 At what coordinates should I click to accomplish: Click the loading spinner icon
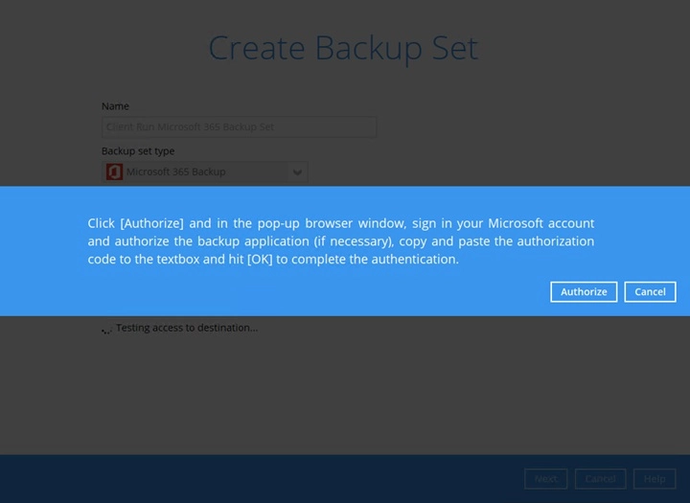[x=106, y=330]
